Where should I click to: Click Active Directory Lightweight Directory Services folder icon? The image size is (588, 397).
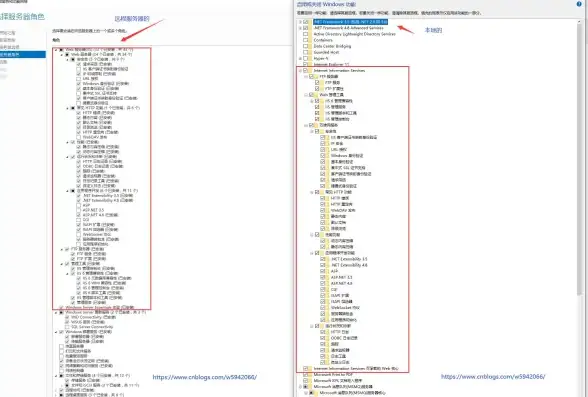point(311,34)
